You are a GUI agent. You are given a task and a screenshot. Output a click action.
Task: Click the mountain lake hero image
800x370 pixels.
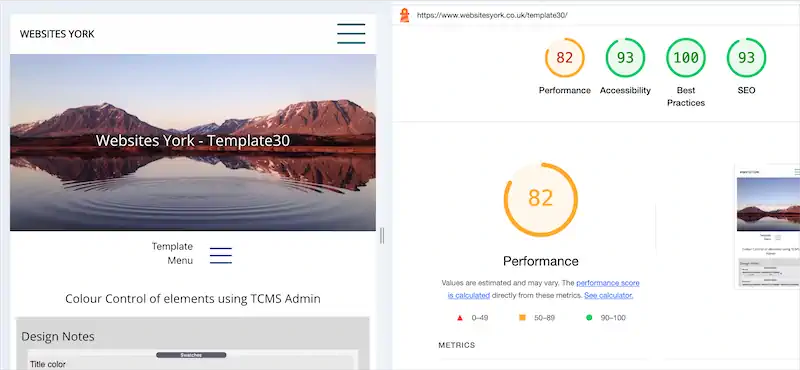pyautogui.click(x=193, y=142)
